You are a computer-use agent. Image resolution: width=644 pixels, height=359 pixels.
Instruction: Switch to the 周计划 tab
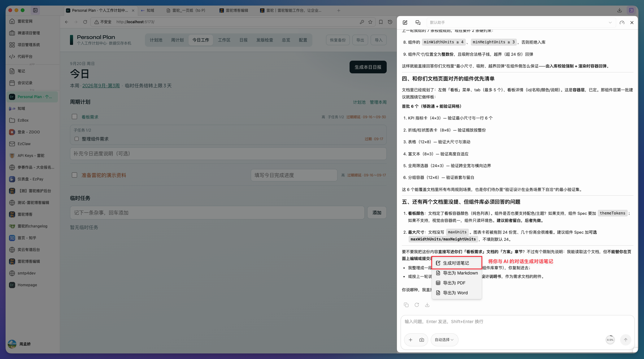click(x=177, y=40)
